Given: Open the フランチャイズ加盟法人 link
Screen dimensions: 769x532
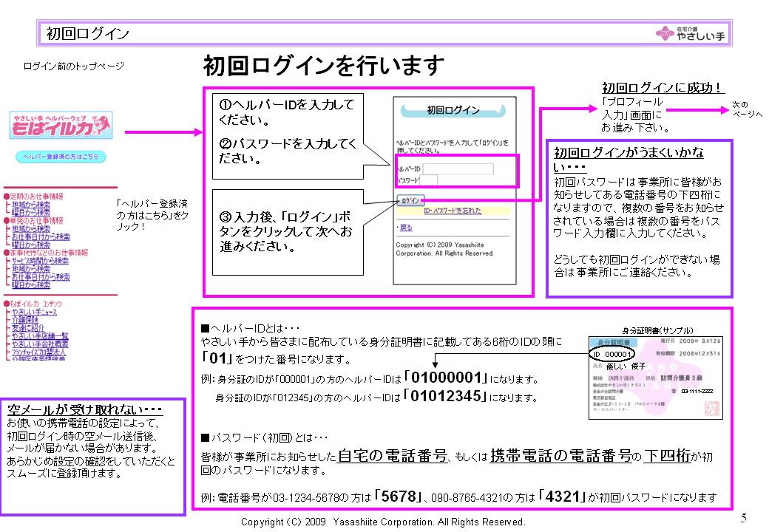Looking at the screenshot, I should pos(39,353).
